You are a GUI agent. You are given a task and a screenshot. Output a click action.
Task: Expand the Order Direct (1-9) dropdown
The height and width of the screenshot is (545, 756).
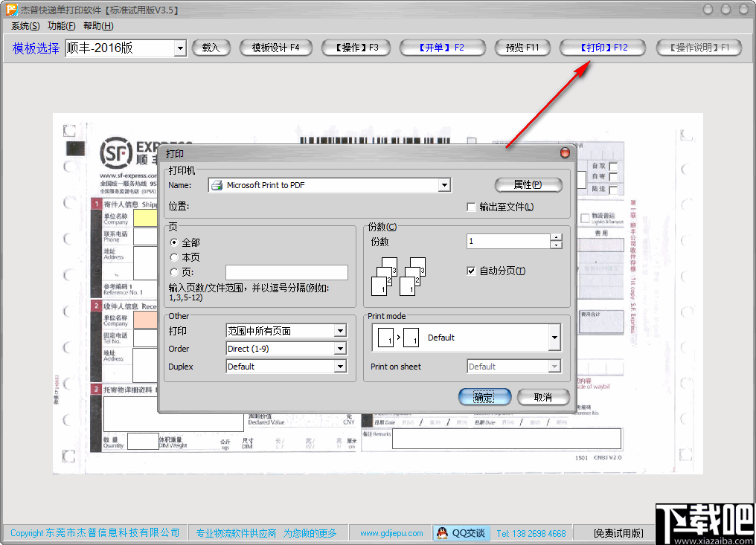tap(340, 349)
